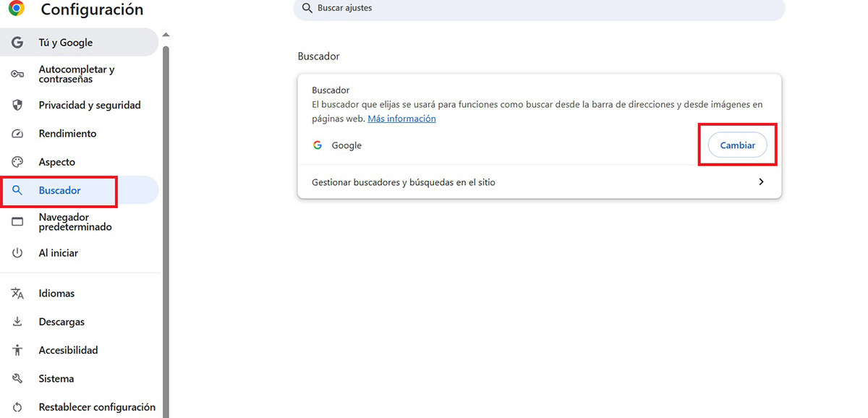Viewport: 868px width, 418px height.
Task: Click the reset icon for Restablecer configuración
Action: (x=17, y=407)
